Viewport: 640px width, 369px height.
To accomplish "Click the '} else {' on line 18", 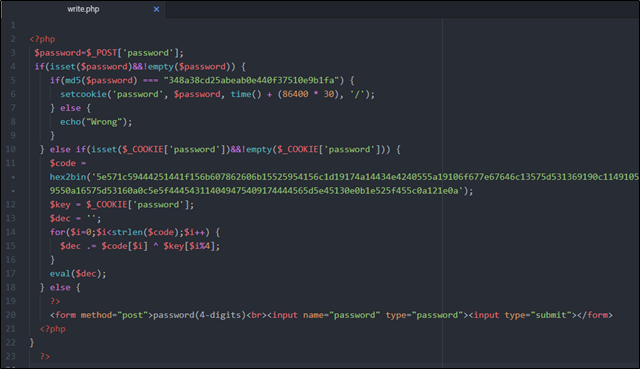I will (60, 287).
